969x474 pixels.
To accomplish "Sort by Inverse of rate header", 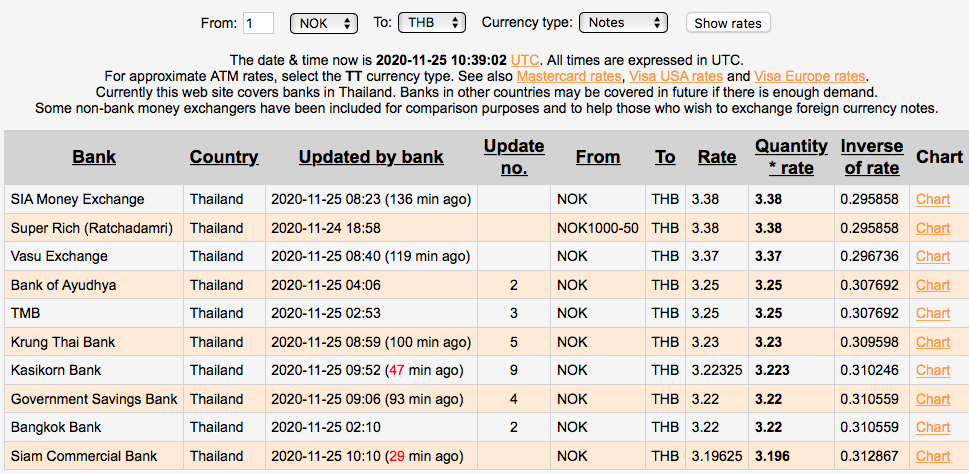I will (x=871, y=157).
